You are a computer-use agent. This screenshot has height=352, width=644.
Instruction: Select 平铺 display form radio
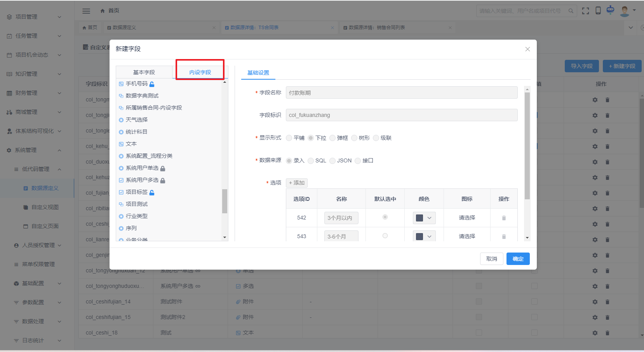point(289,138)
